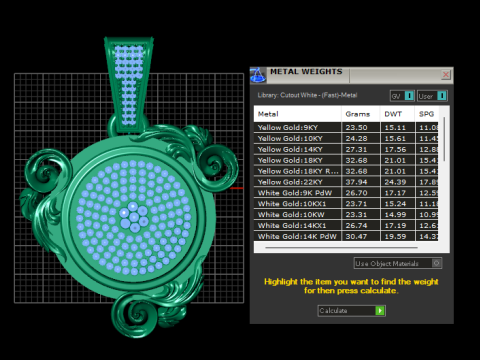
Task: Click the Metal Weights flask icon
Action: coord(258,75)
